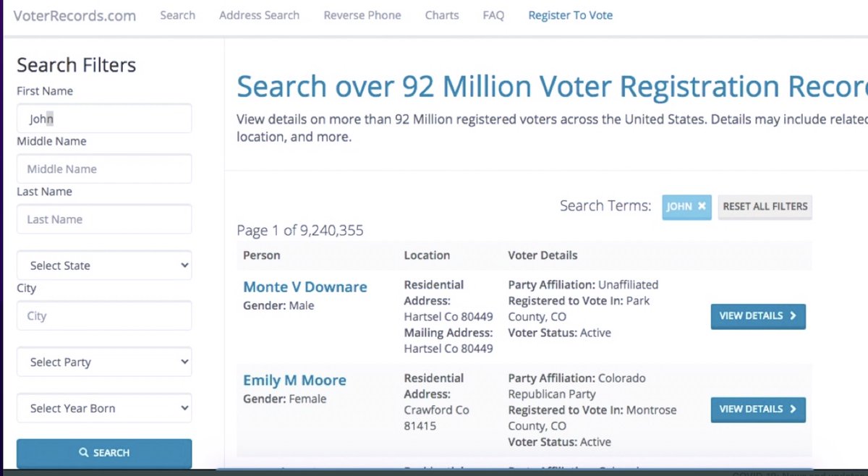Click the blue SEARCH button

click(x=104, y=453)
